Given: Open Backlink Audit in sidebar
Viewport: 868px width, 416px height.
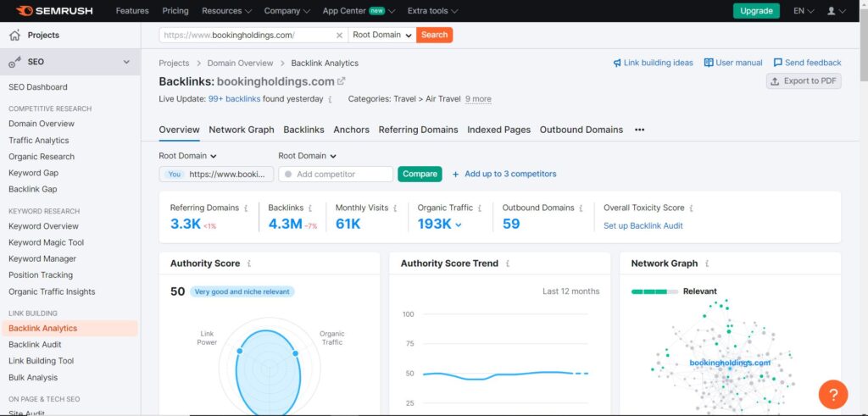Looking at the screenshot, I should click(35, 345).
